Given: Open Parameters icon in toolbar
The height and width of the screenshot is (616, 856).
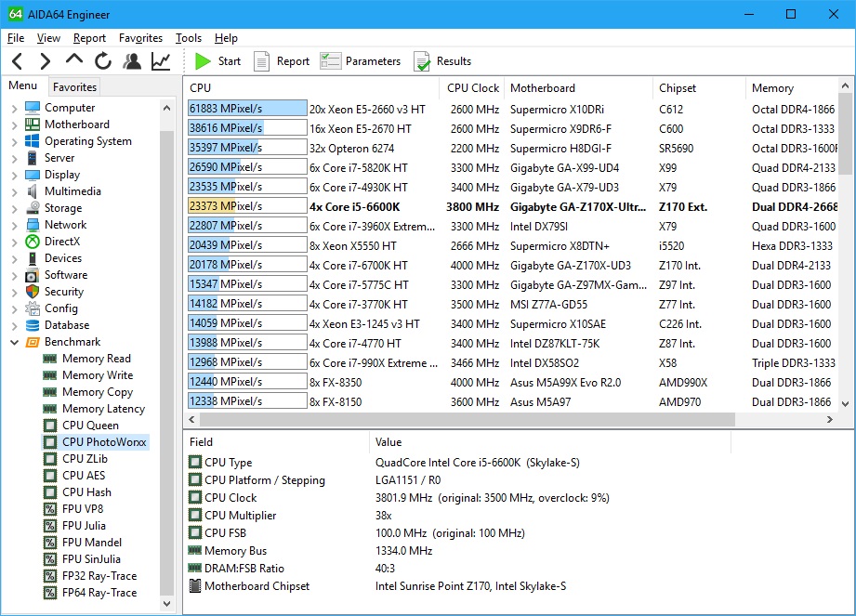Looking at the screenshot, I should point(330,61).
